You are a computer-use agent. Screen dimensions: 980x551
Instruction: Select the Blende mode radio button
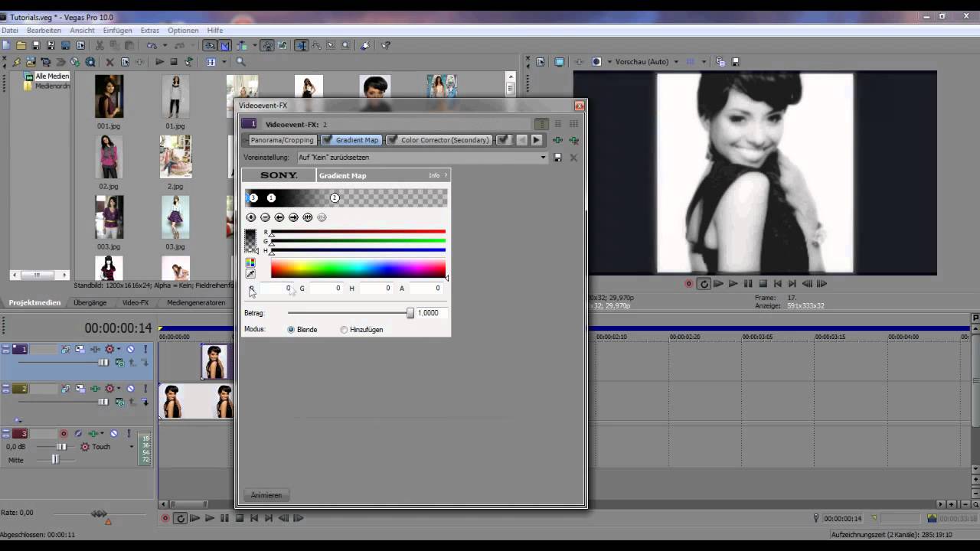[291, 330]
